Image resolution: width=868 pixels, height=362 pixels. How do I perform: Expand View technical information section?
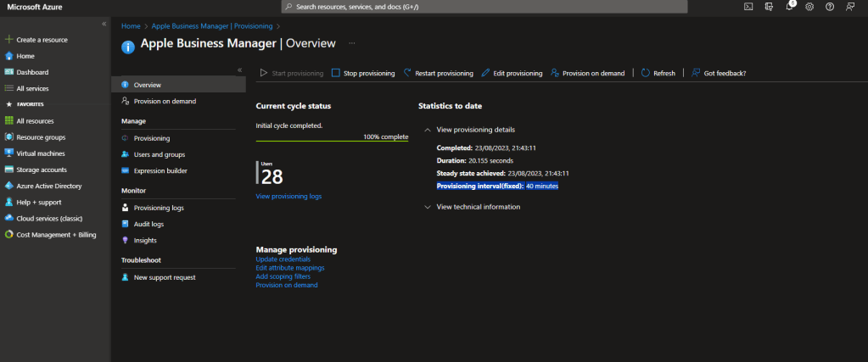click(427, 207)
